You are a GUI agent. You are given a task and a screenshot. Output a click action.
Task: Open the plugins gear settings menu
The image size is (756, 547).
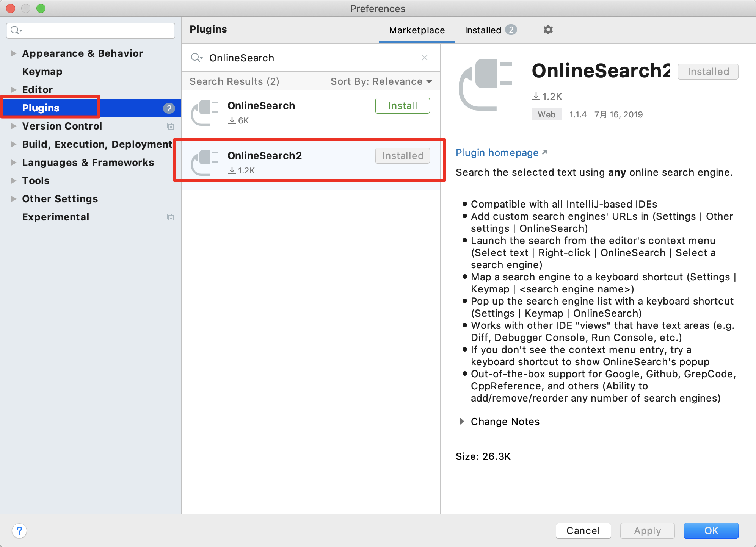(548, 30)
